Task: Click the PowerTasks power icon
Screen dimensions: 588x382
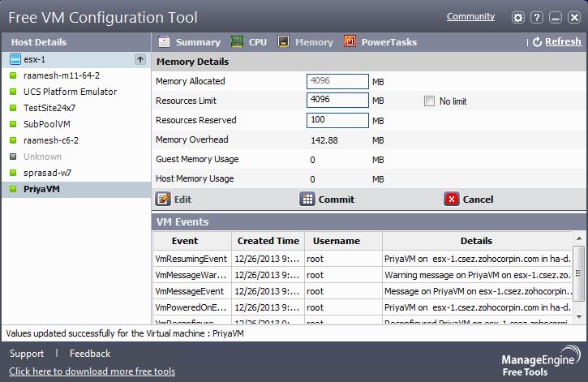Action: pyautogui.click(x=350, y=41)
